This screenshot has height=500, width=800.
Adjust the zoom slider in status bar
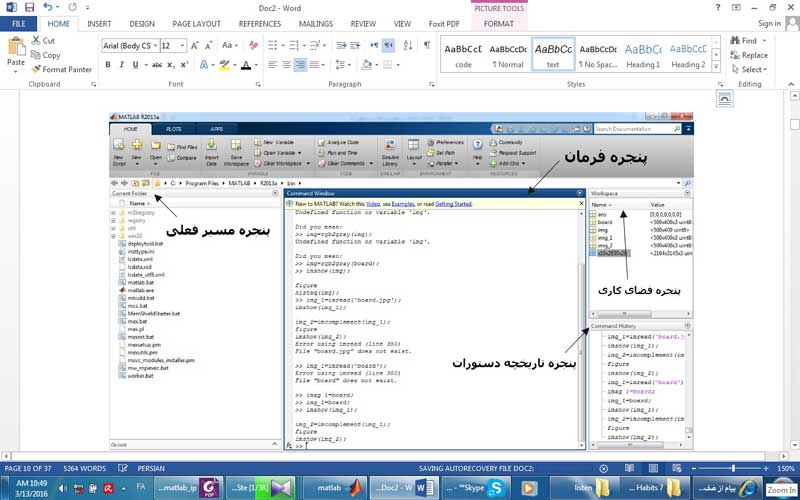click(x=733, y=468)
